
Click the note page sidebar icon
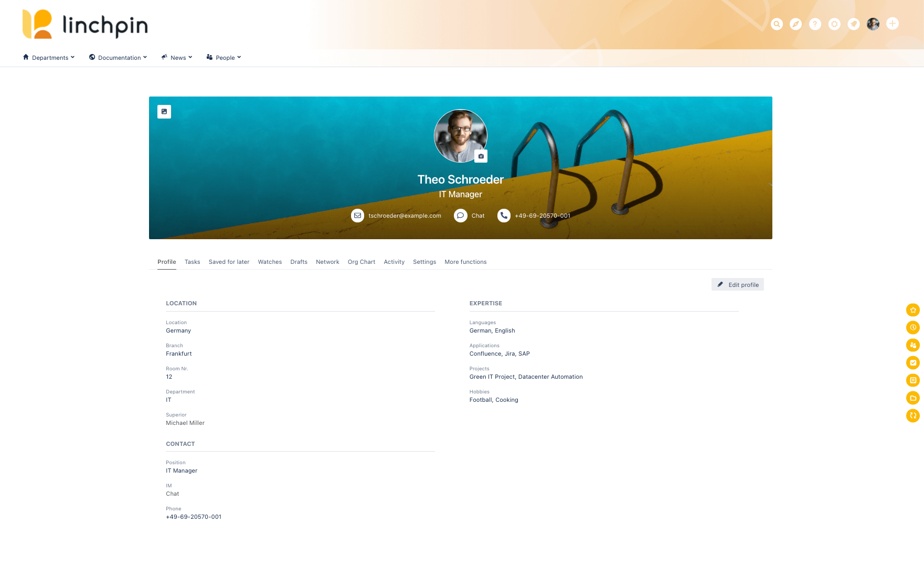[913, 380]
